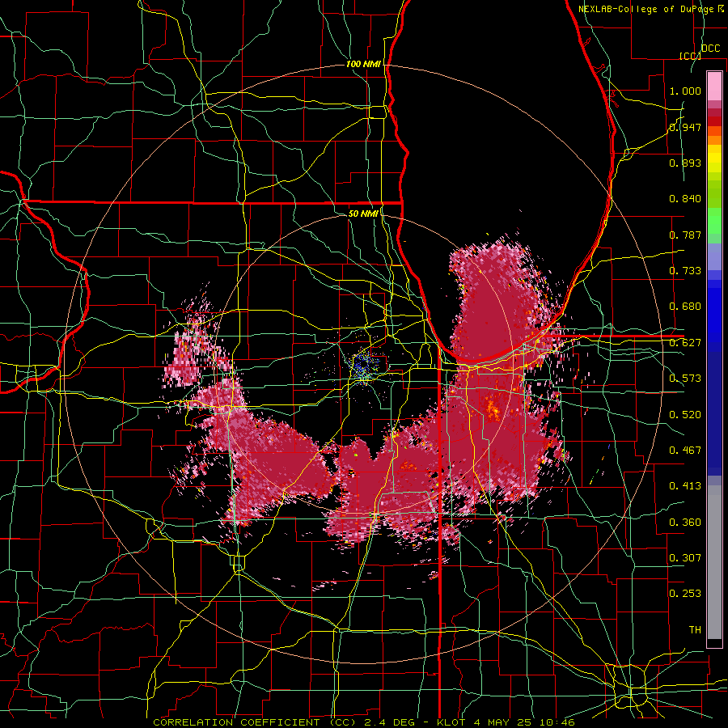Select the 0.360 scale value

pos(685,523)
